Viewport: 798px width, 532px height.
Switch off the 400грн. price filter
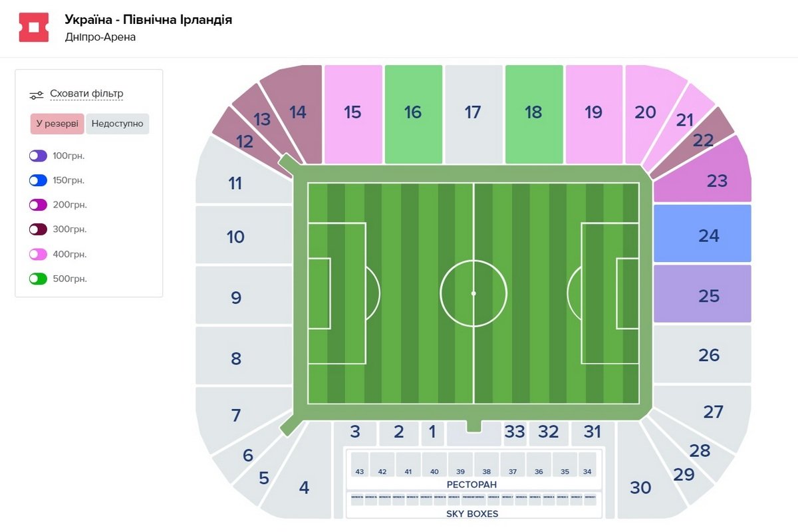pos(38,254)
